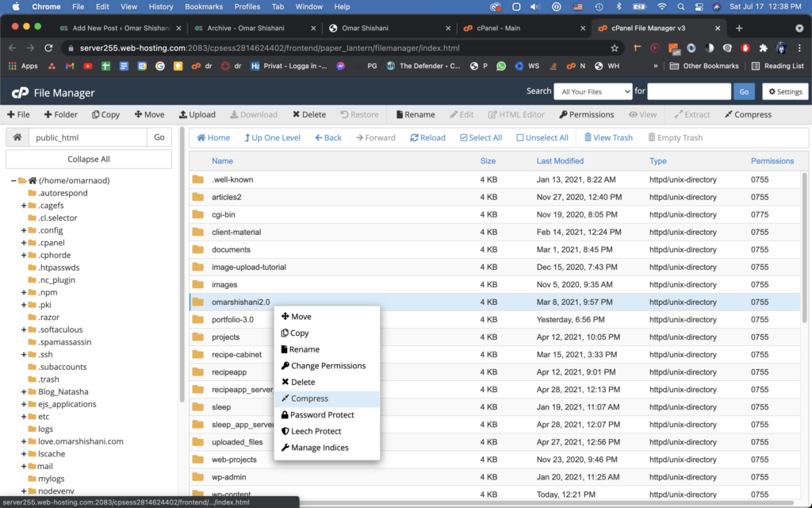Open View Trash
Image resolution: width=812 pixels, height=508 pixels.
click(608, 137)
